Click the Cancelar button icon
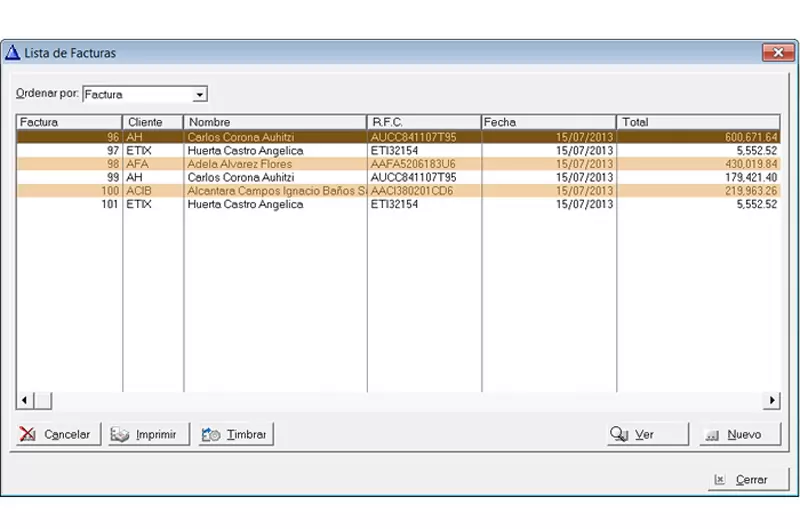Screen dimensions: 800x529 click(x=29, y=435)
